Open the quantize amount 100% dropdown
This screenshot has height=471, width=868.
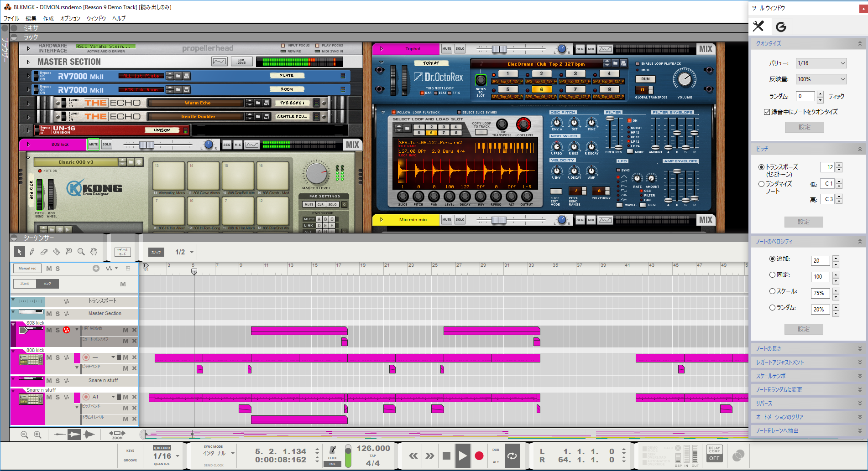point(821,79)
